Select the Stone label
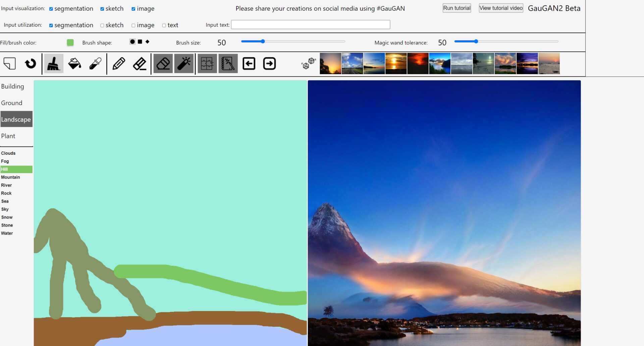 [x=16, y=225]
